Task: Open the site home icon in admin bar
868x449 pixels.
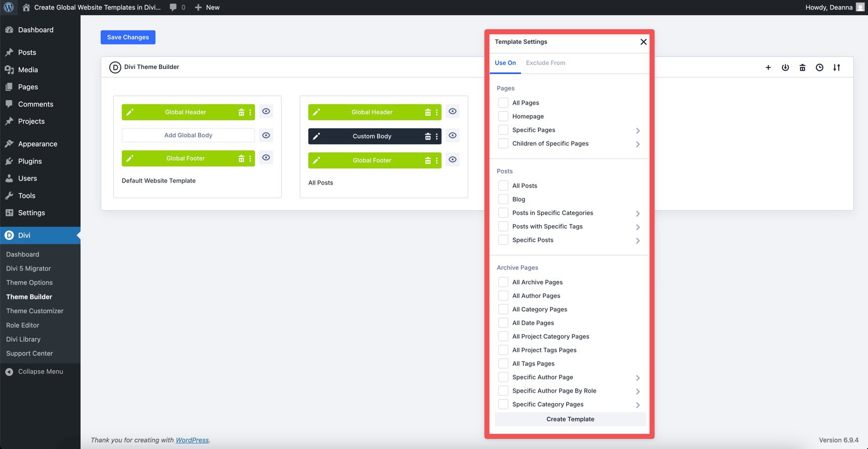Action: click(26, 8)
